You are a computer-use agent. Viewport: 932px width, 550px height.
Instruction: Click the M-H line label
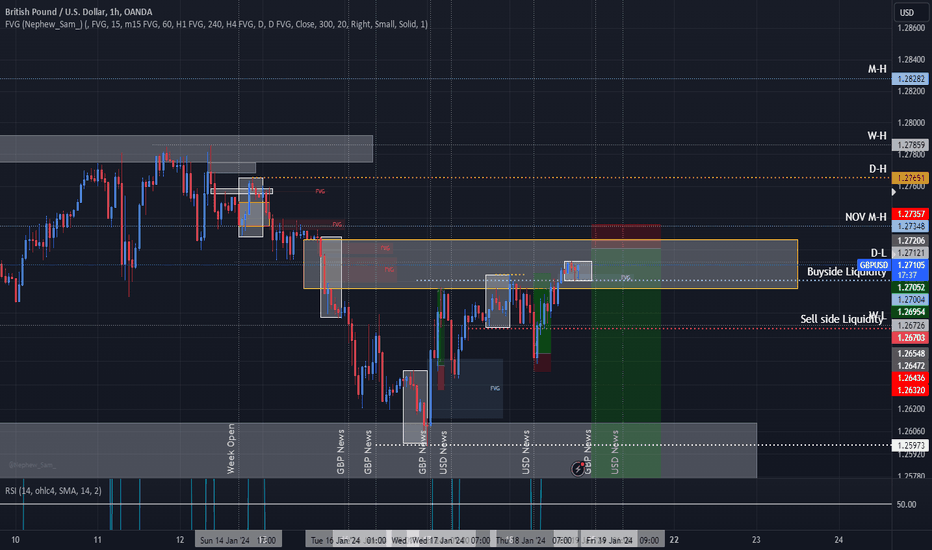click(877, 69)
